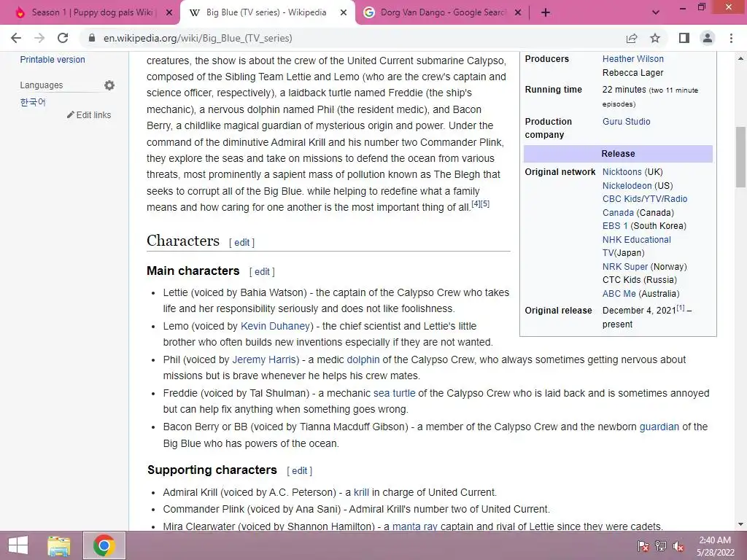The width and height of the screenshot is (747, 560).
Task: Open the Guru Studio link
Action: pos(626,122)
